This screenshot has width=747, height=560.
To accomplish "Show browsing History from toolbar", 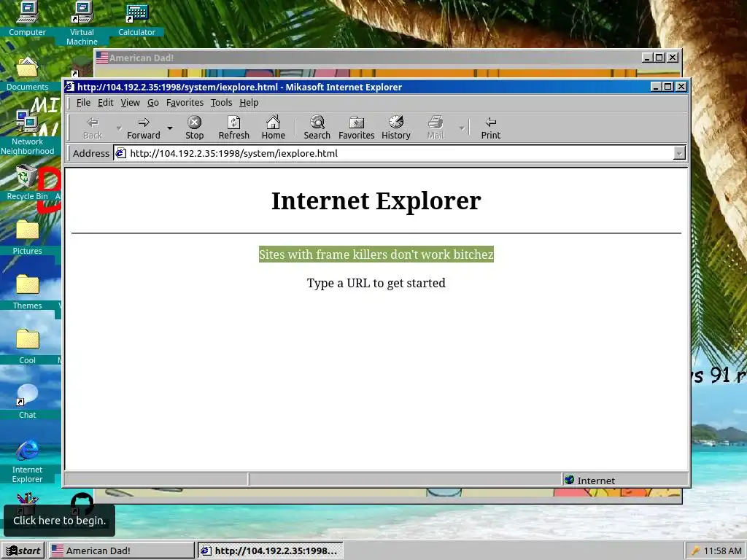I will tap(396, 128).
